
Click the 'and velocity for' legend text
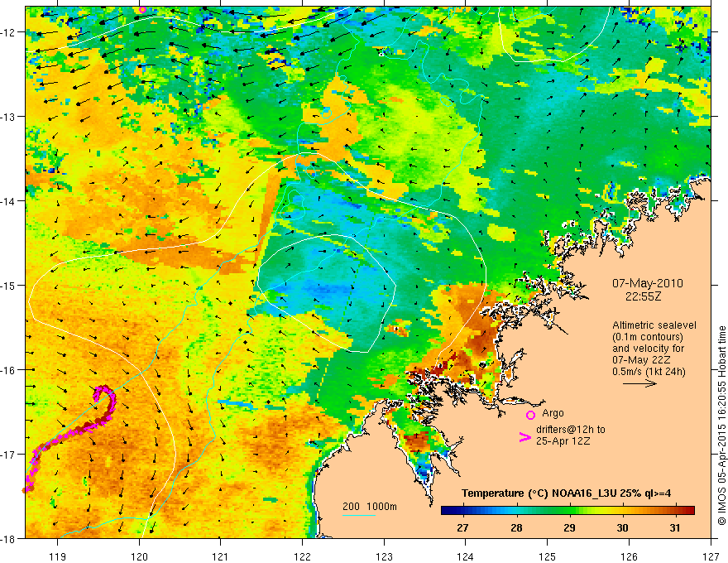648,349
